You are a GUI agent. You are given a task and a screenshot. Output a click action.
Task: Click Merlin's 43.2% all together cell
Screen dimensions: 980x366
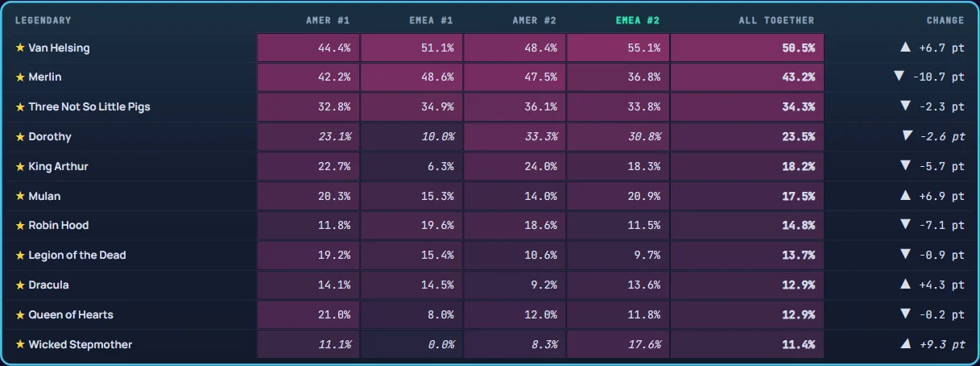pyautogui.click(x=746, y=77)
